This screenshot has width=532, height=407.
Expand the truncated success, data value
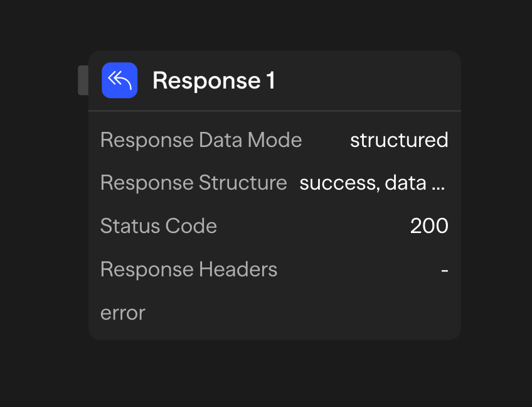coord(371,183)
